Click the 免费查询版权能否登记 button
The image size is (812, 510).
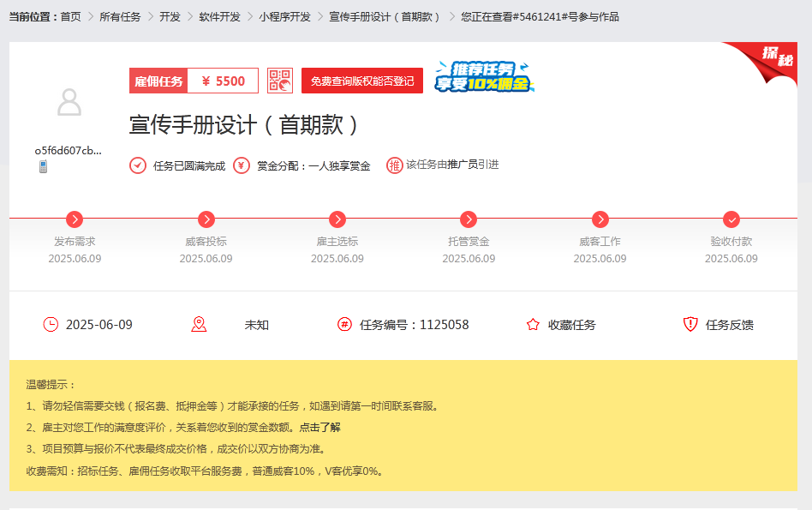pyautogui.click(x=361, y=80)
